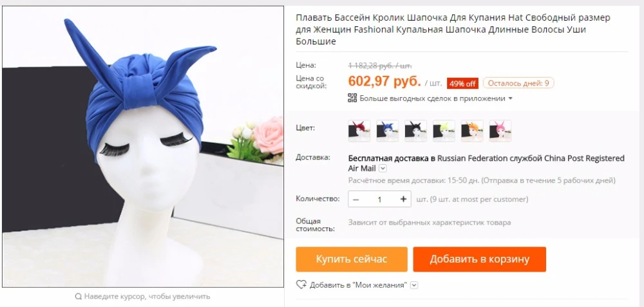Click the QR code icon for app deals

tap(352, 98)
